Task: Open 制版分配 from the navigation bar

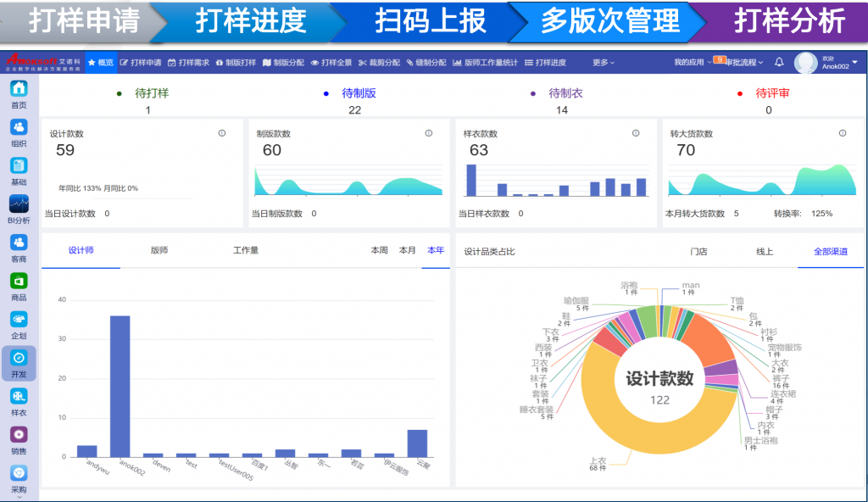Action: coord(283,63)
